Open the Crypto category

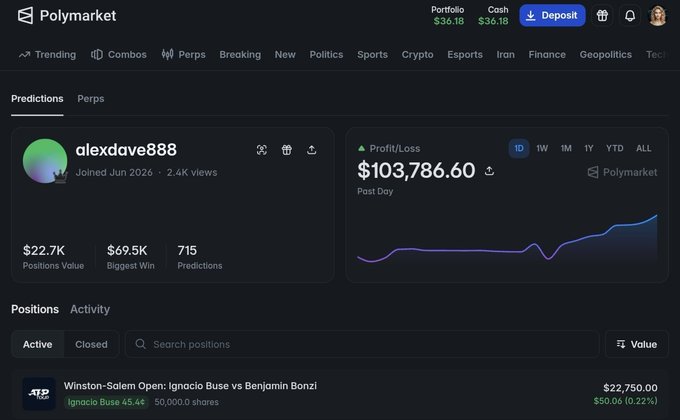(x=417, y=55)
